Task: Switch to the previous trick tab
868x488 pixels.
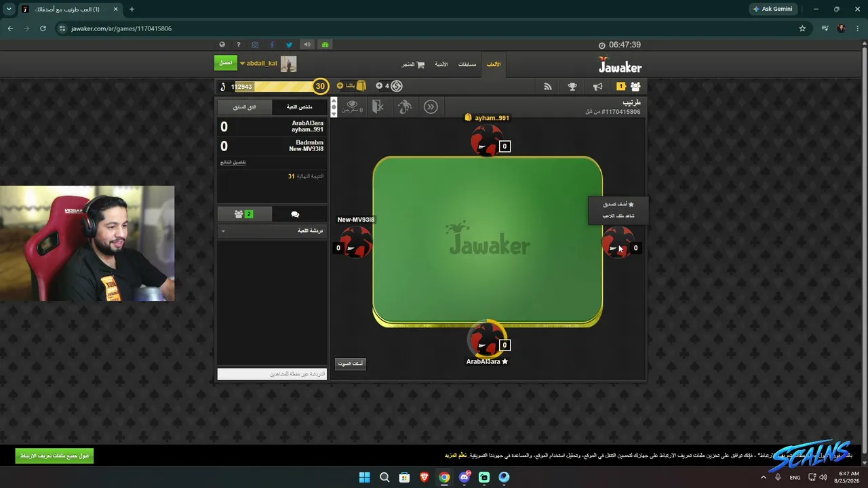Action: click(x=245, y=107)
